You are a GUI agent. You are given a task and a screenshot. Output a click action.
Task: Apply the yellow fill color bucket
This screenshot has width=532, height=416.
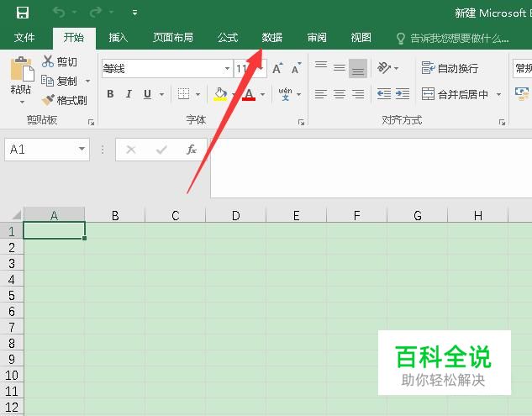220,94
